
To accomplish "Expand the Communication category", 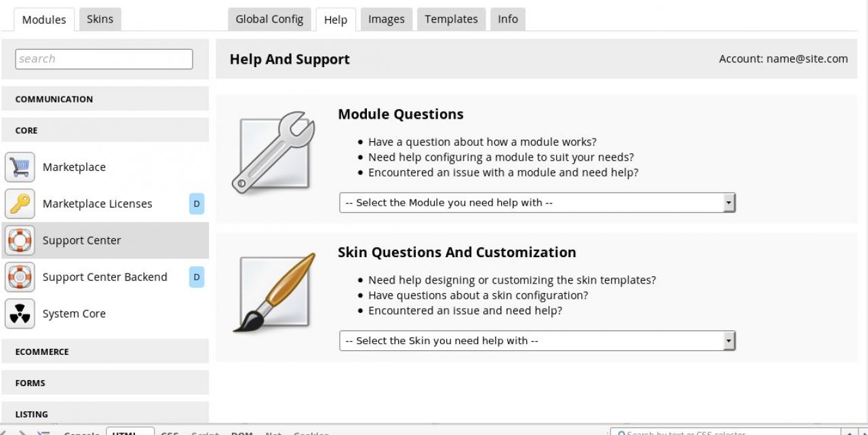I will point(105,99).
